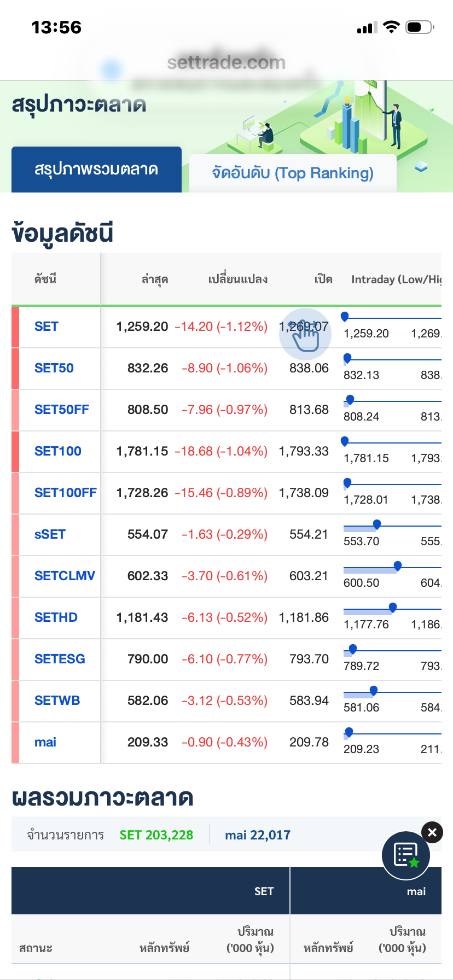The height and width of the screenshot is (980, 453).
Task: Tap the cellular signal bars icon
Action: (x=367, y=28)
